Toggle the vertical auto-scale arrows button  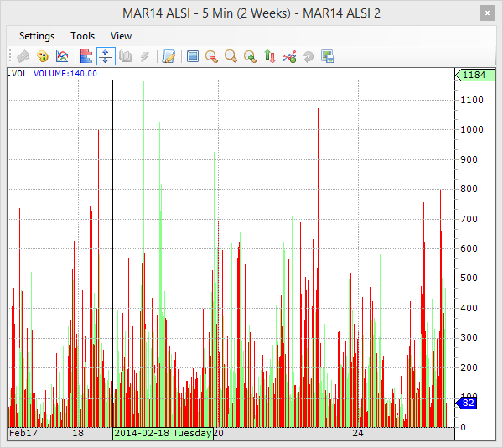click(x=106, y=57)
